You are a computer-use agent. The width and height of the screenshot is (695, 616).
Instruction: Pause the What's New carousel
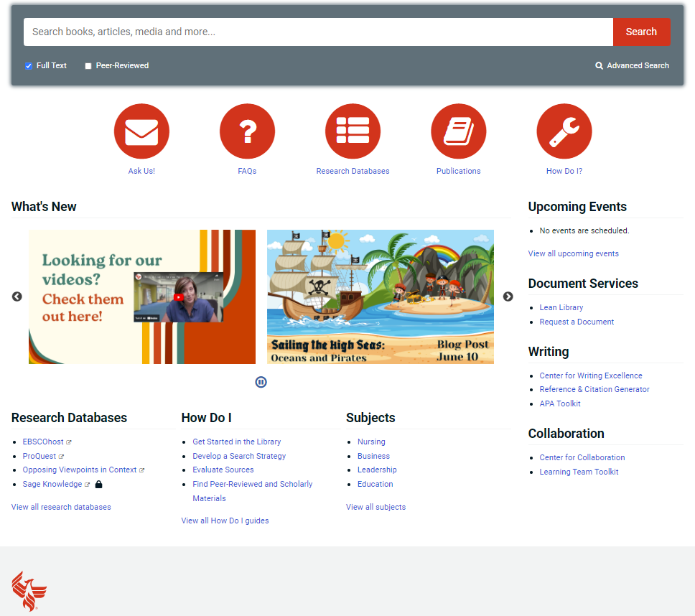pyautogui.click(x=261, y=382)
